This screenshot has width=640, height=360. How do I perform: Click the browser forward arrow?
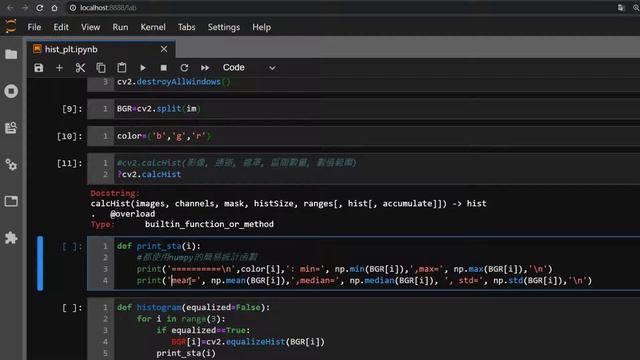tap(25, 8)
